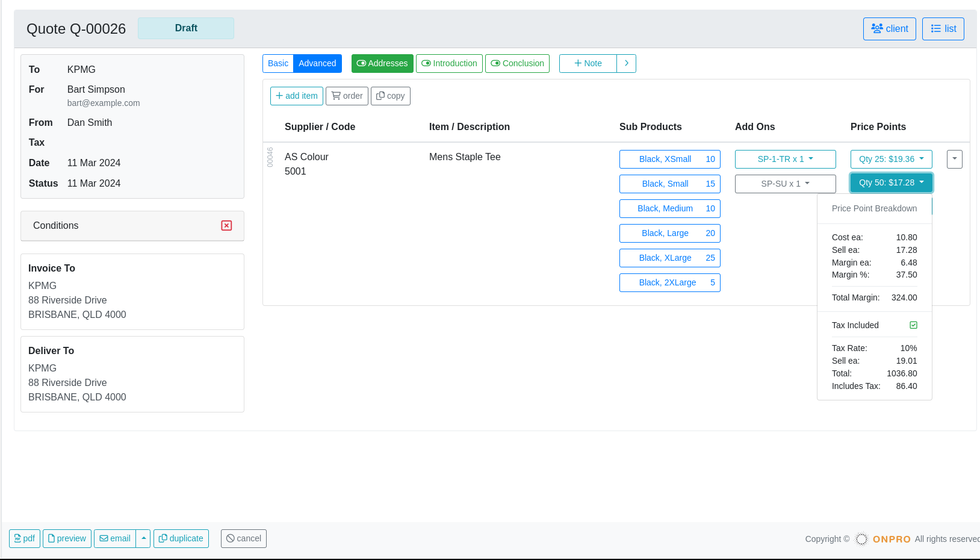The image size is (980, 560).
Task: Click the To KPMG client name
Action: point(81,69)
